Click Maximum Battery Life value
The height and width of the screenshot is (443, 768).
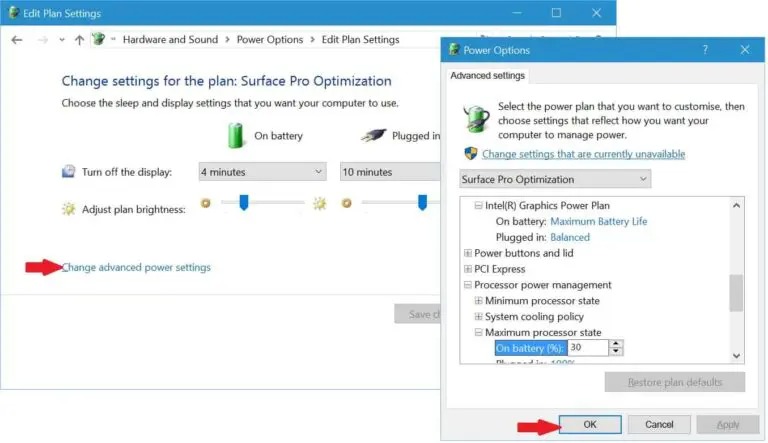point(599,222)
